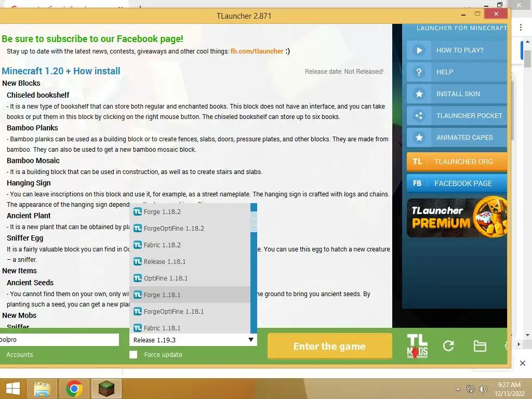Click the TL icon beside Forge 1.18.2

(x=137, y=212)
